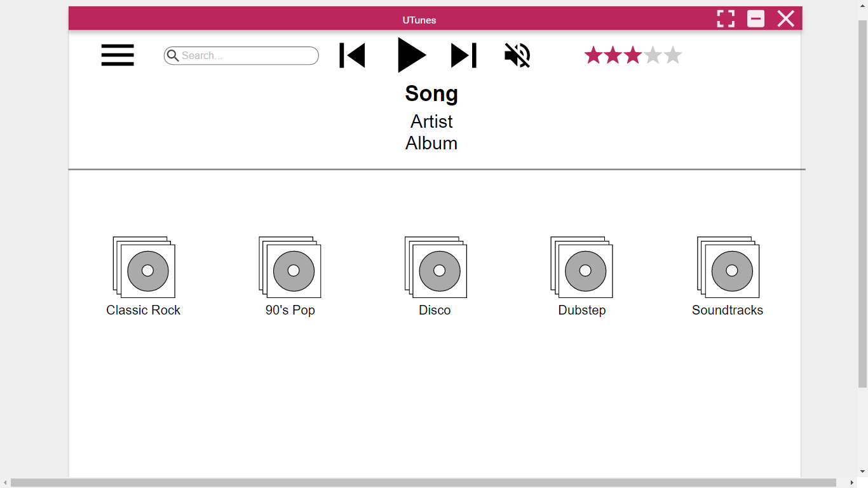Skip to the next track

point(464,55)
